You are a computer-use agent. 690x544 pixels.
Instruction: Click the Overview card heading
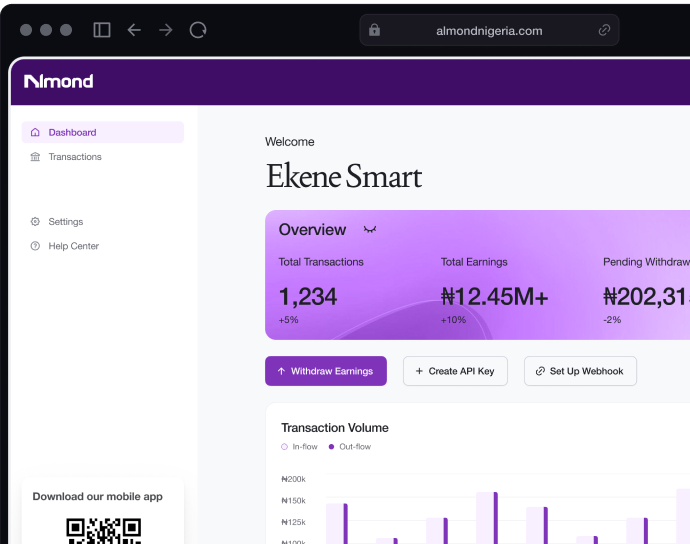(312, 230)
